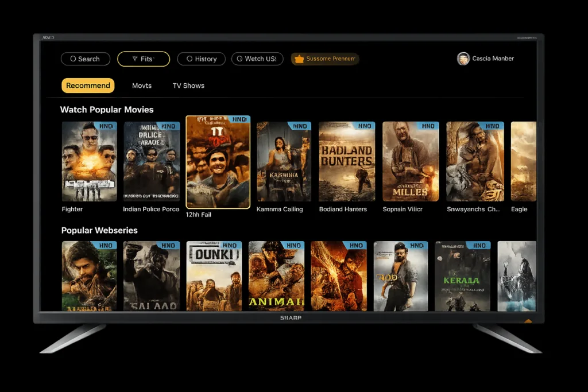
Task: Open the Sussome Prennun premium button
Action: pos(325,59)
